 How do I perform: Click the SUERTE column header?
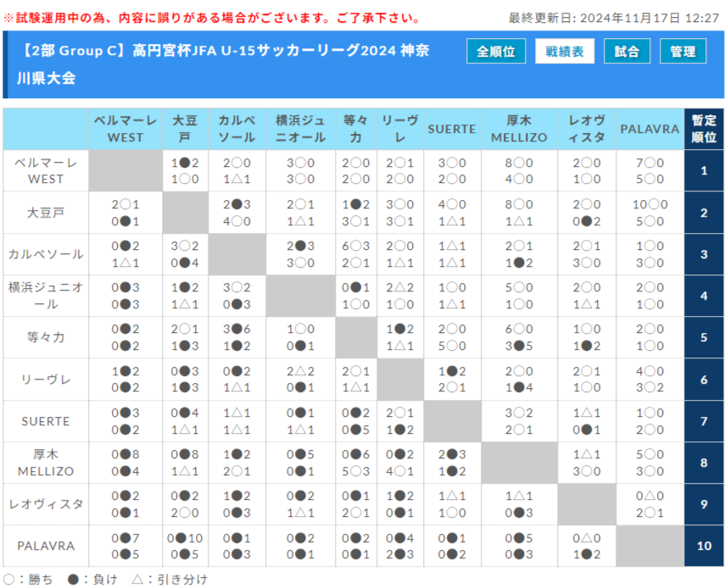click(x=452, y=129)
